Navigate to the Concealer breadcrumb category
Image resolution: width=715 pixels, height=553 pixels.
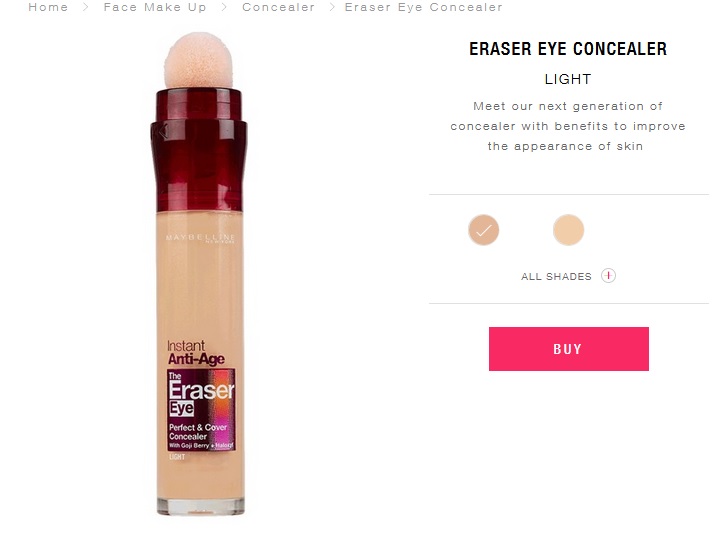coord(278,7)
